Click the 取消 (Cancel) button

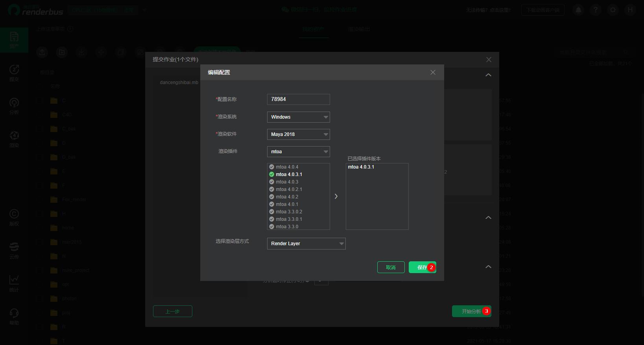coord(391,267)
